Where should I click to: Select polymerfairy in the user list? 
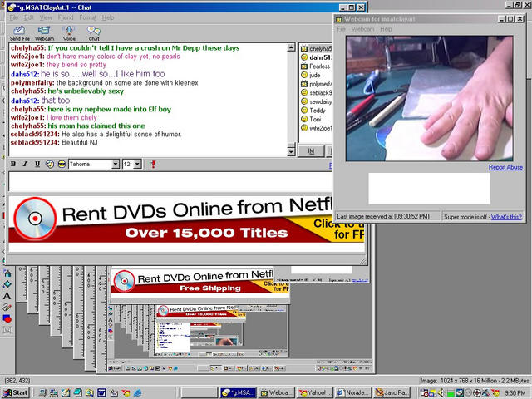(316, 84)
